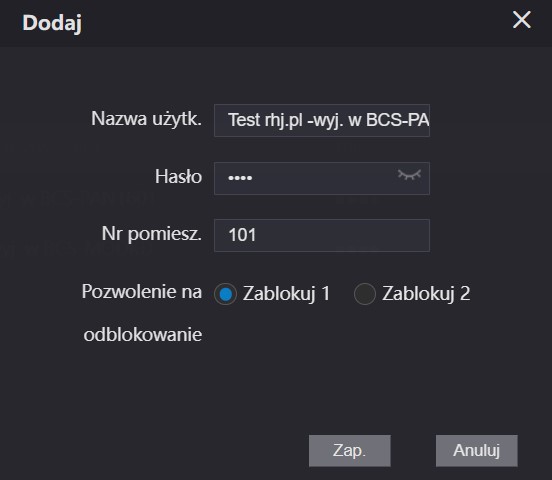The image size is (552, 480).
Task: Close the Dodaj dialog with X
Action: click(x=521, y=19)
